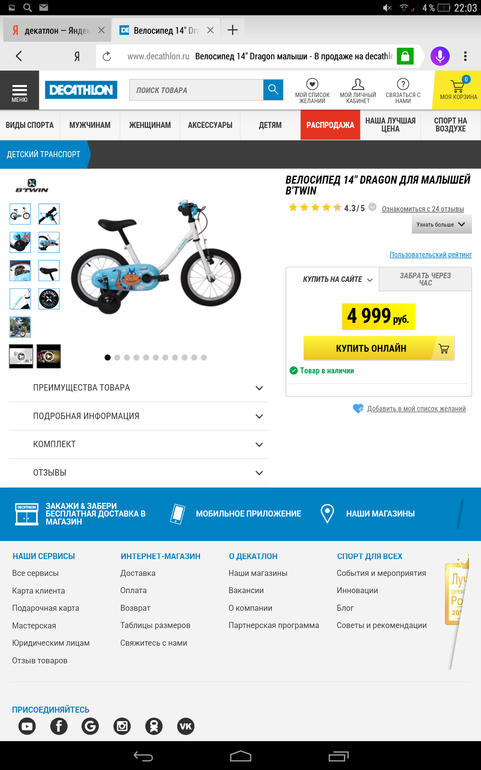The width and height of the screenshot is (481, 770).
Task: Tap the search magnifier button
Action: click(273, 90)
